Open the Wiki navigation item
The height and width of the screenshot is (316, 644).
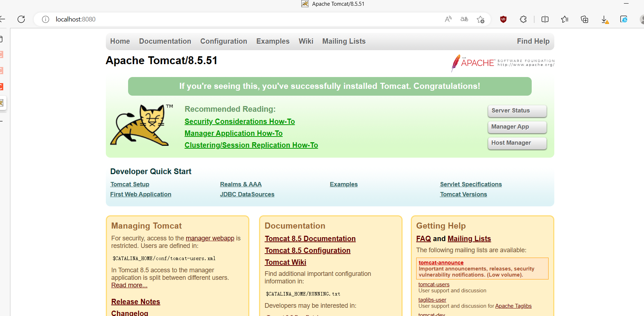click(306, 41)
